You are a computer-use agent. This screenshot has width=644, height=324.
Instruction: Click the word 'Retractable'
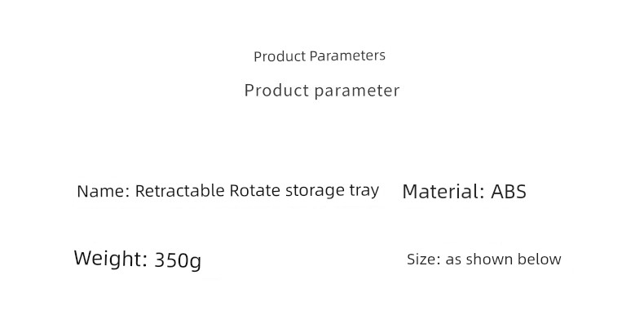[180, 191]
